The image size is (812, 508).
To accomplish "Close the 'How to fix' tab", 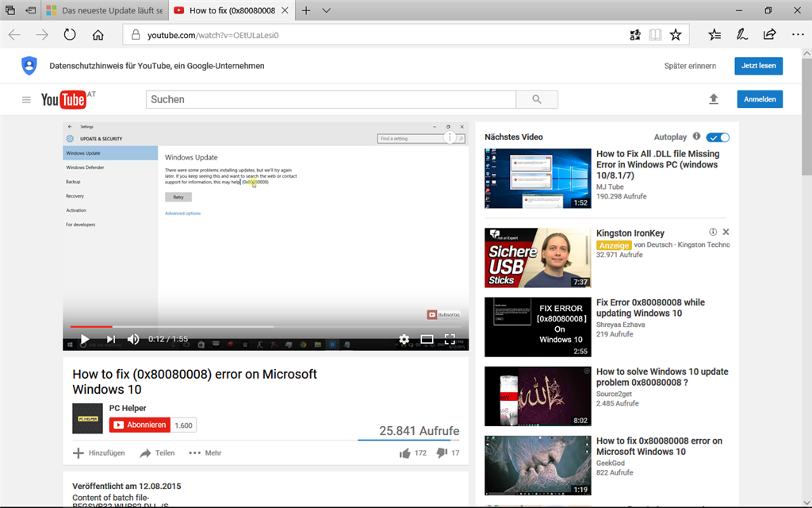I will tap(285, 10).
